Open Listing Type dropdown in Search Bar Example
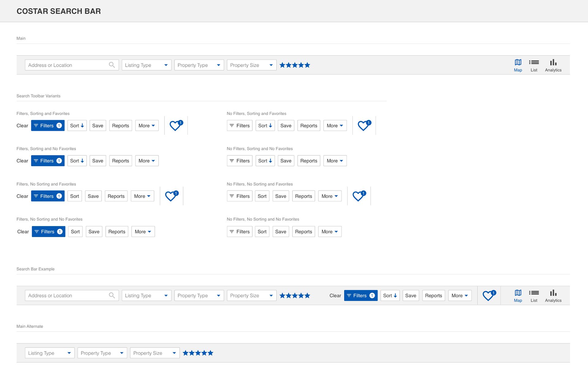The height and width of the screenshot is (379, 588). (146, 295)
